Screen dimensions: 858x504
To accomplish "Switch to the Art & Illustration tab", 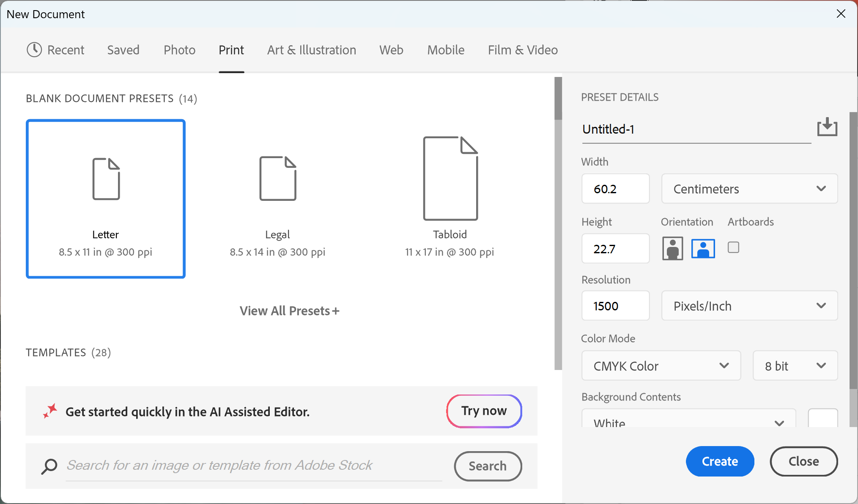I will (x=312, y=50).
